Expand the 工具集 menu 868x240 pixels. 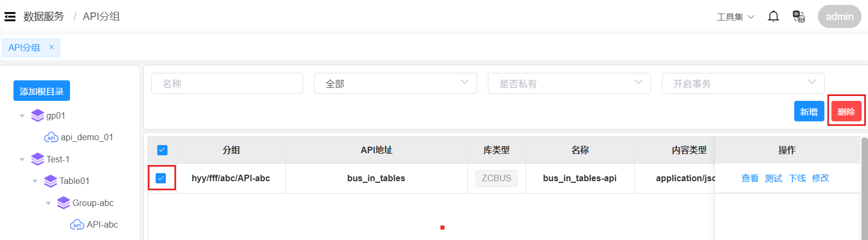pyautogui.click(x=736, y=17)
